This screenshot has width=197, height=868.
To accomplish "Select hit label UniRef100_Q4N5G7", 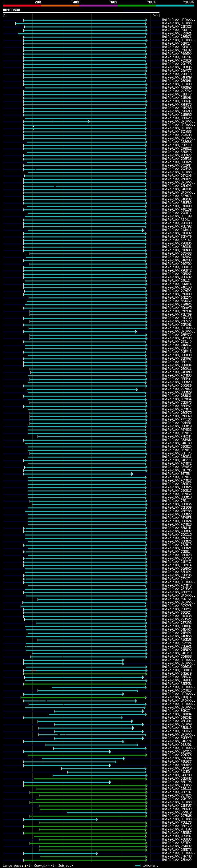I will 177,345.
